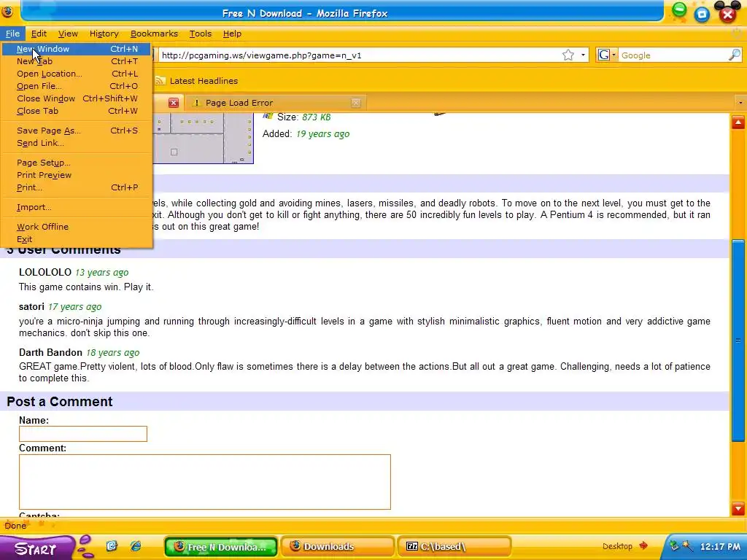
Task: Open the Edit menu
Action: pyautogui.click(x=39, y=34)
